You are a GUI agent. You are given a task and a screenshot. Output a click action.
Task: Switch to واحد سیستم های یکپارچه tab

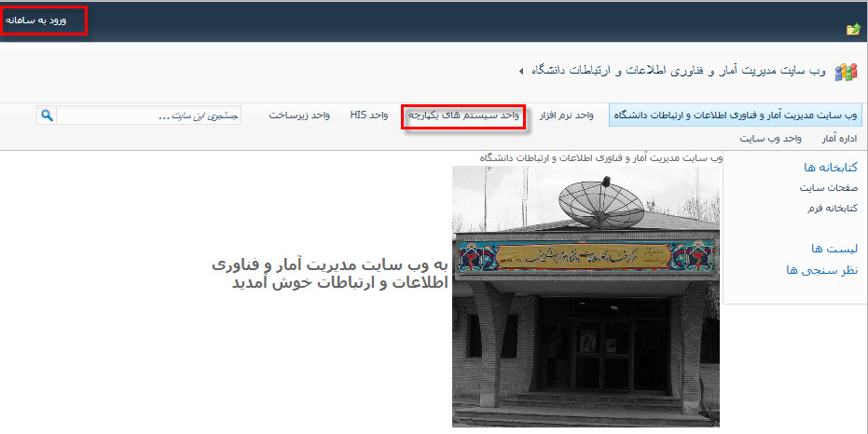463,115
